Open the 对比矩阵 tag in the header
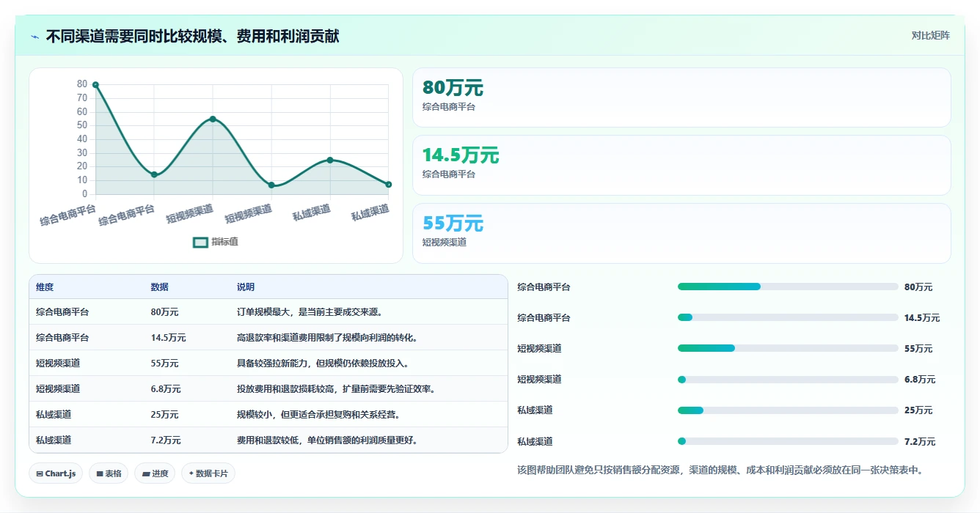Screen dimensions: 980x513 pos(930,35)
